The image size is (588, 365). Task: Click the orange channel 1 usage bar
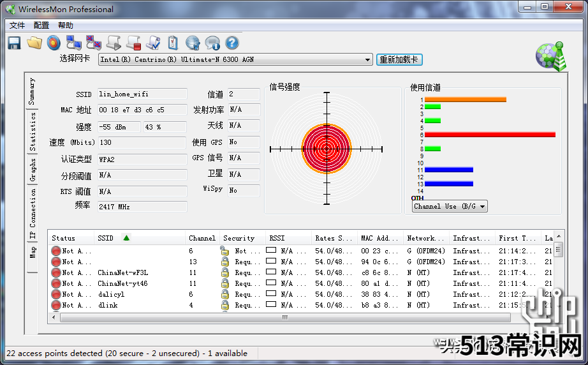click(466, 100)
